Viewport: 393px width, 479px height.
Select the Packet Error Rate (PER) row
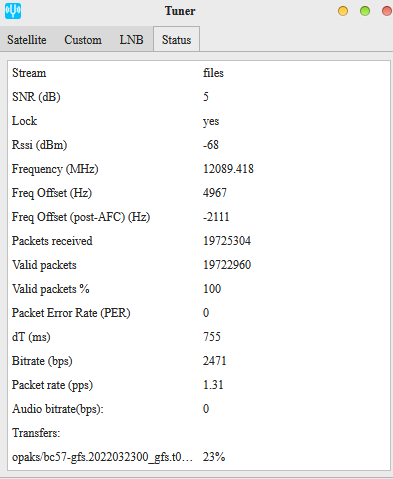pos(199,313)
